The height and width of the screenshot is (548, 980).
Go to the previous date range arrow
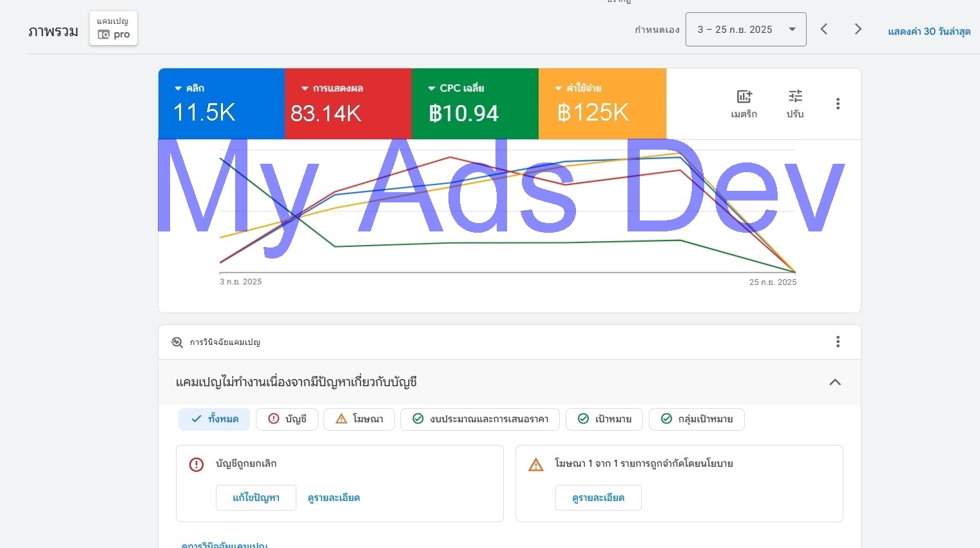coord(824,29)
